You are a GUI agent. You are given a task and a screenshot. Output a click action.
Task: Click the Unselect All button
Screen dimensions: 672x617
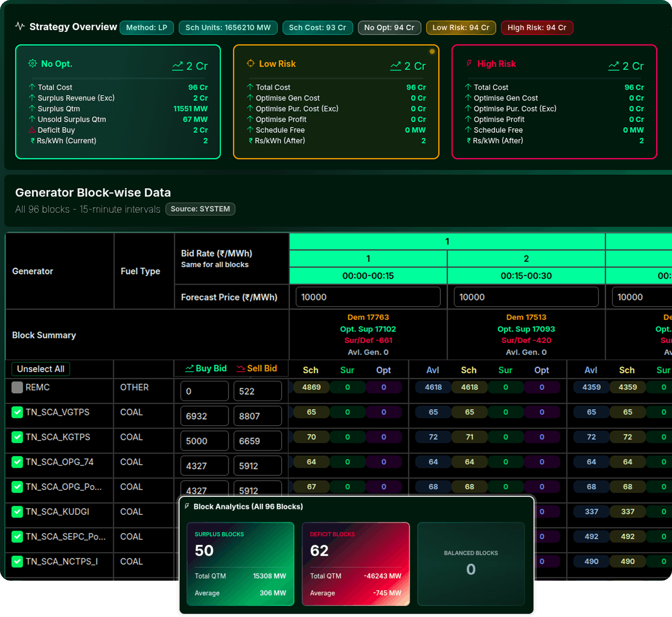(x=41, y=369)
